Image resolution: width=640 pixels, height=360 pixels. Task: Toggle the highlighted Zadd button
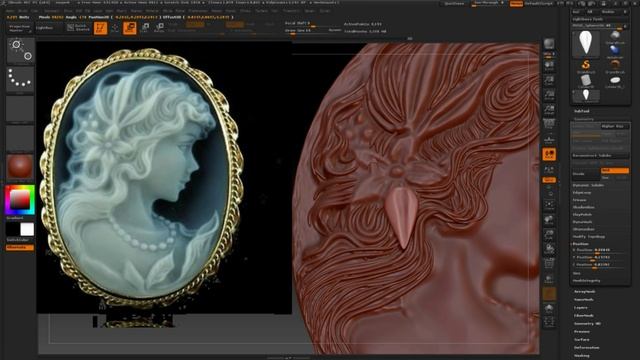(x=235, y=24)
